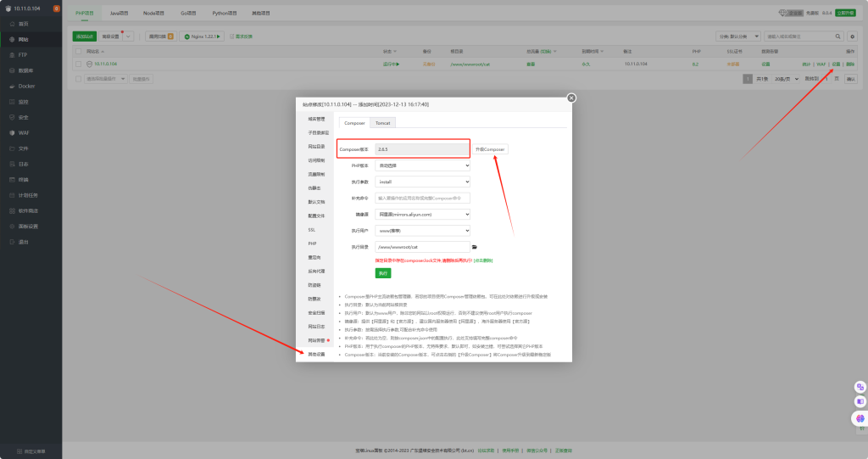Click the 退出 logout sidebar icon
Image resolution: width=868 pixels, height=459 pixels.
(x=12, y=242)
